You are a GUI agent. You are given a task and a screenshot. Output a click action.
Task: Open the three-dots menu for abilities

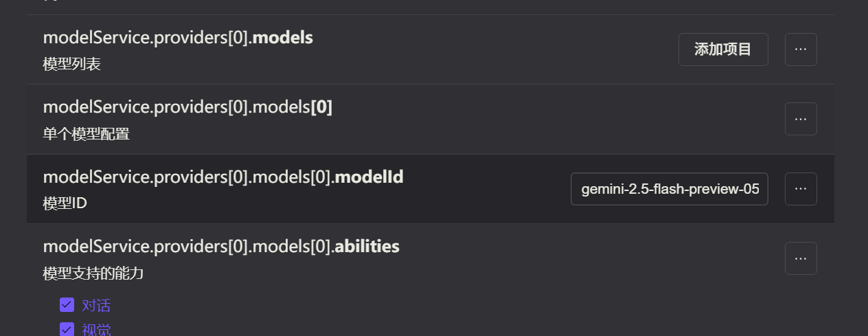pyautogui.click(x=801, y=258)
